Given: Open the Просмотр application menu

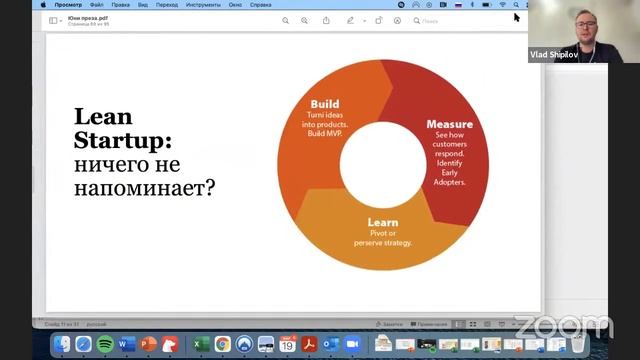Looking at the screenshot, I should click(x=68, y=5).
